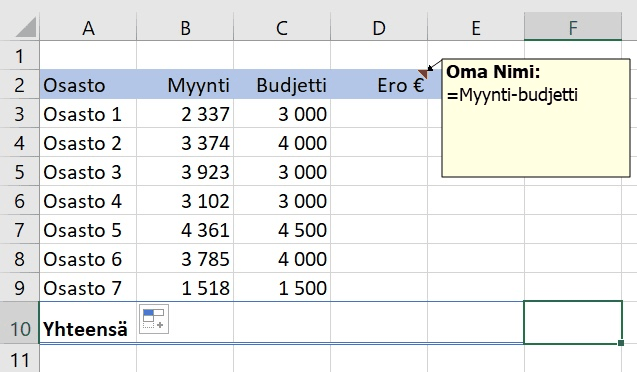Screen dimensions: 637x372
Task: Select the 'Osasto 1' cell
Action: (x=88, y=114)
